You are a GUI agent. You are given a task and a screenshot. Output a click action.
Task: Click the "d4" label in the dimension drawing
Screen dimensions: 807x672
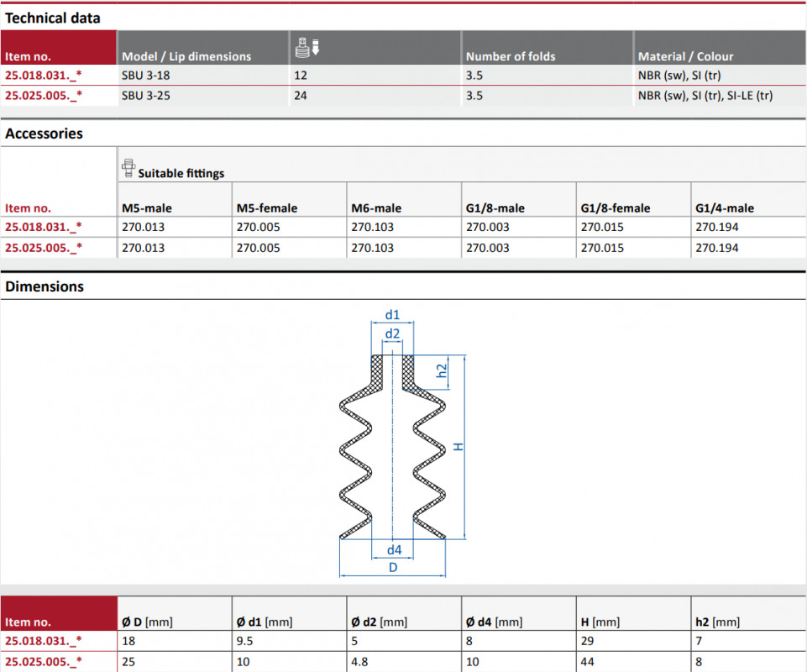tap(394, 550)
